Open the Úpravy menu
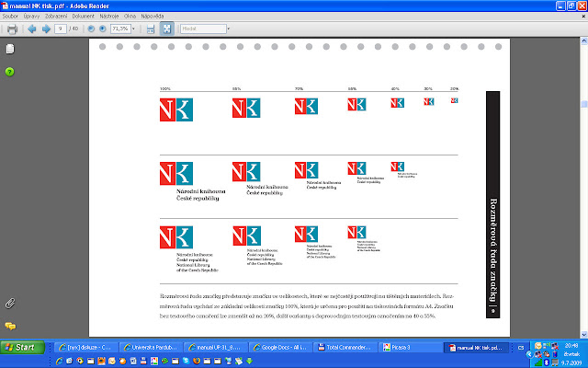This screenshot has width=588, height=368. (x=31, y=17)
